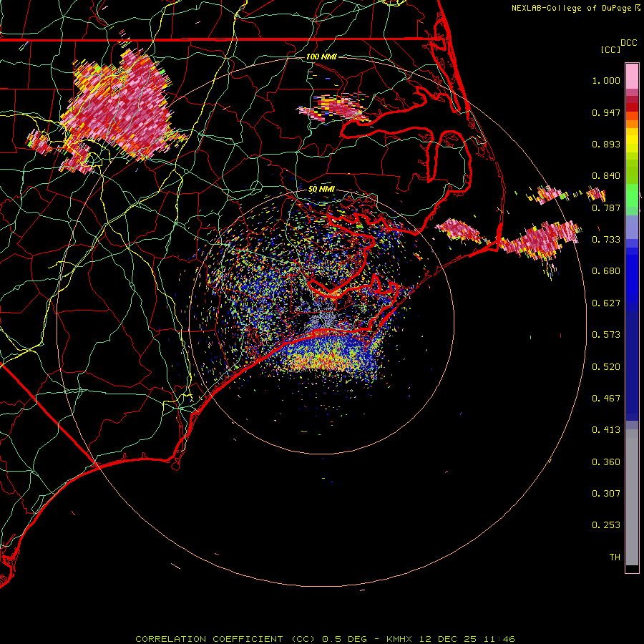Pick the bright green color bar segment

coord(632,195)
